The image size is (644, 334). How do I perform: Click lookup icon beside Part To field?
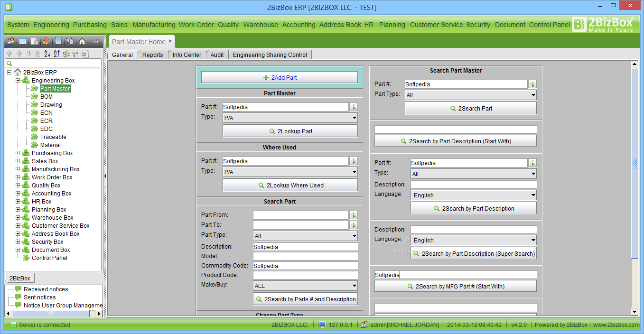tap(353, 225)
